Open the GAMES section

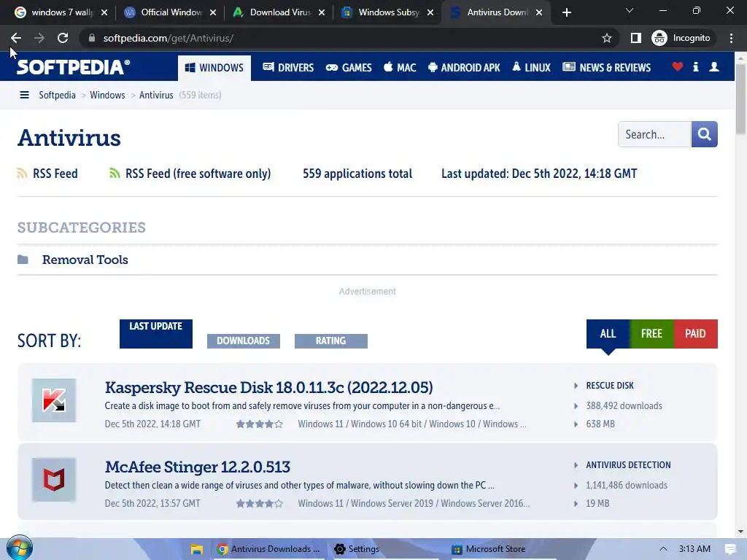tap(349, 68)
